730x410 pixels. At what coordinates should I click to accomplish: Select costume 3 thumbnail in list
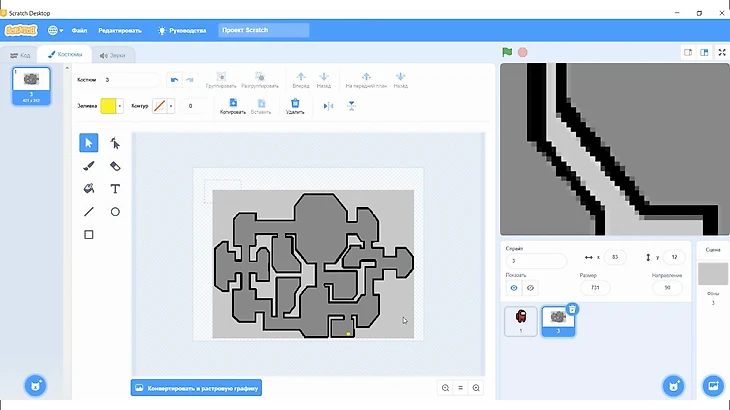pyautogui.click(x=31, y=86)
